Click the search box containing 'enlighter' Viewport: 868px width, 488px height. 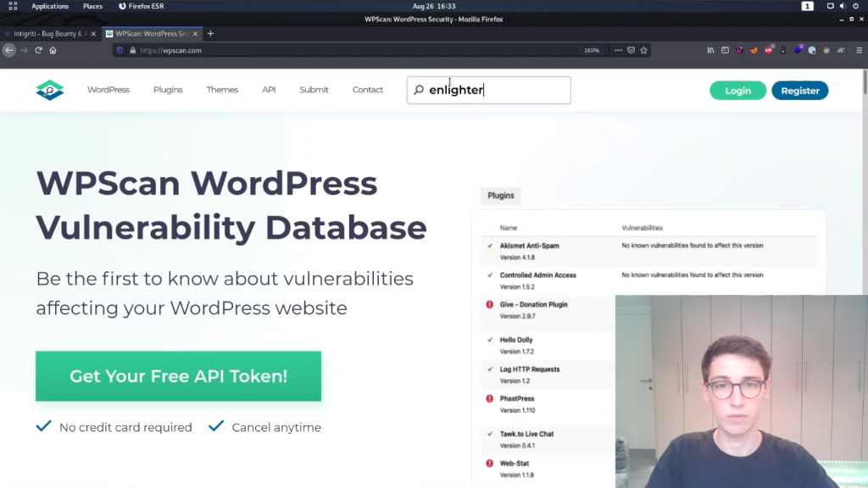point(489,90)
